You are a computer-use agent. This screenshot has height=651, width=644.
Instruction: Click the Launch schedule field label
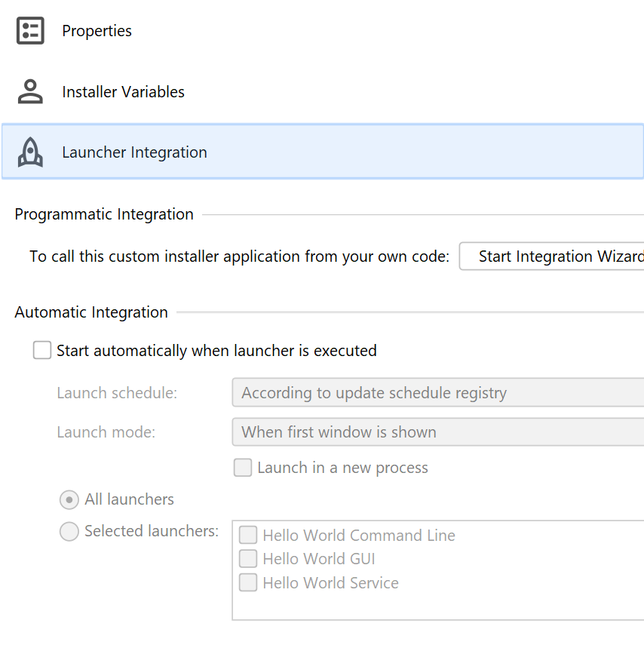117,393
